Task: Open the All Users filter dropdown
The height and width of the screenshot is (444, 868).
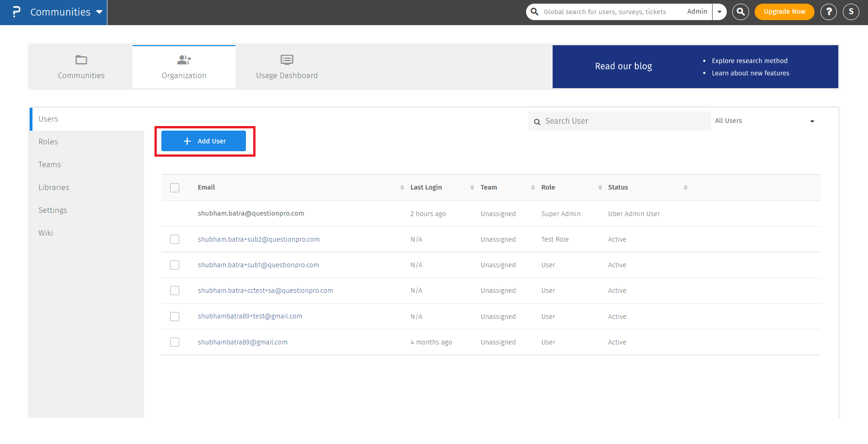Action: point(765,121)
